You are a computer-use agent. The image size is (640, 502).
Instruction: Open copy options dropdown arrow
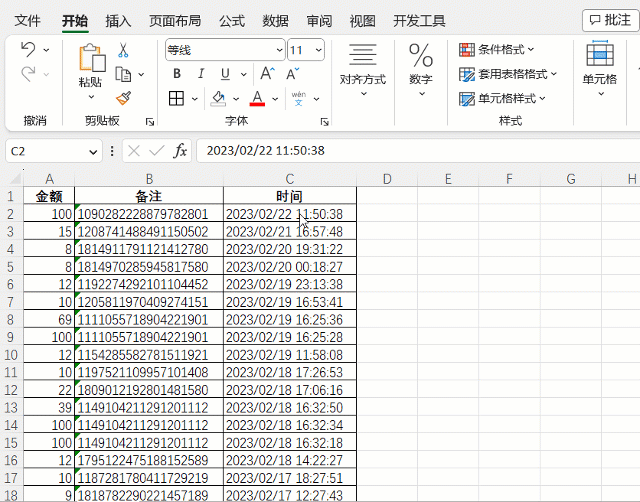[141, 74]
